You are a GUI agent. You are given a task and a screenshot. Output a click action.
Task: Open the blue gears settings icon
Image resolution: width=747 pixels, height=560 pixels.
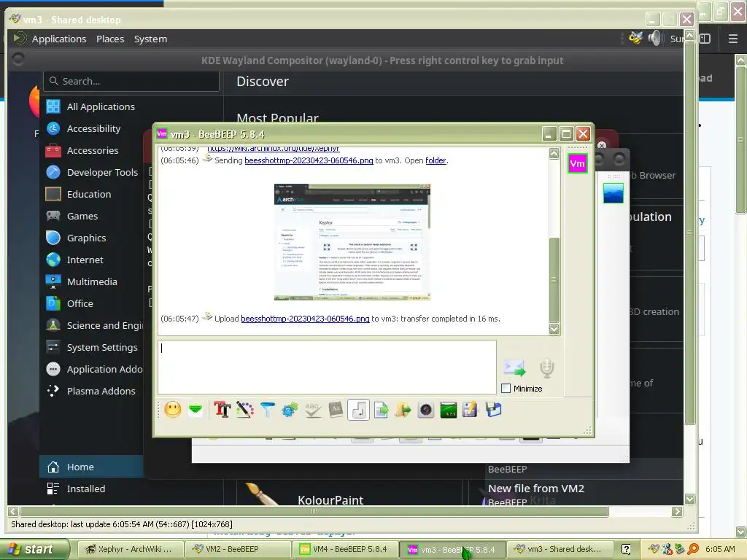pos(290,410)
